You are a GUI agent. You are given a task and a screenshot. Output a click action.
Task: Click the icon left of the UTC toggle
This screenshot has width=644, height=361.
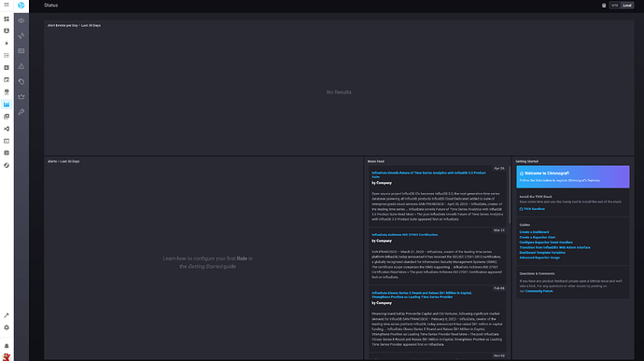click(604, 6)
